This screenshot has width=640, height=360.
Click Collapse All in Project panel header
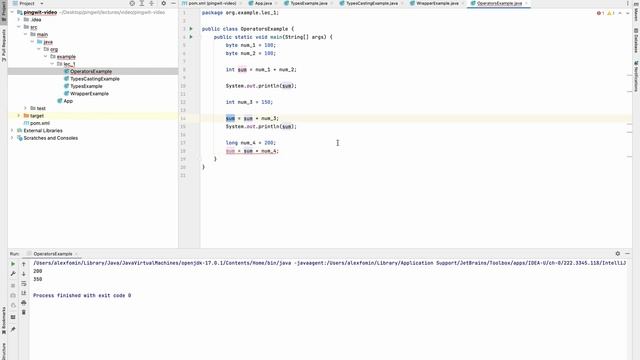[x=151, y=3]
